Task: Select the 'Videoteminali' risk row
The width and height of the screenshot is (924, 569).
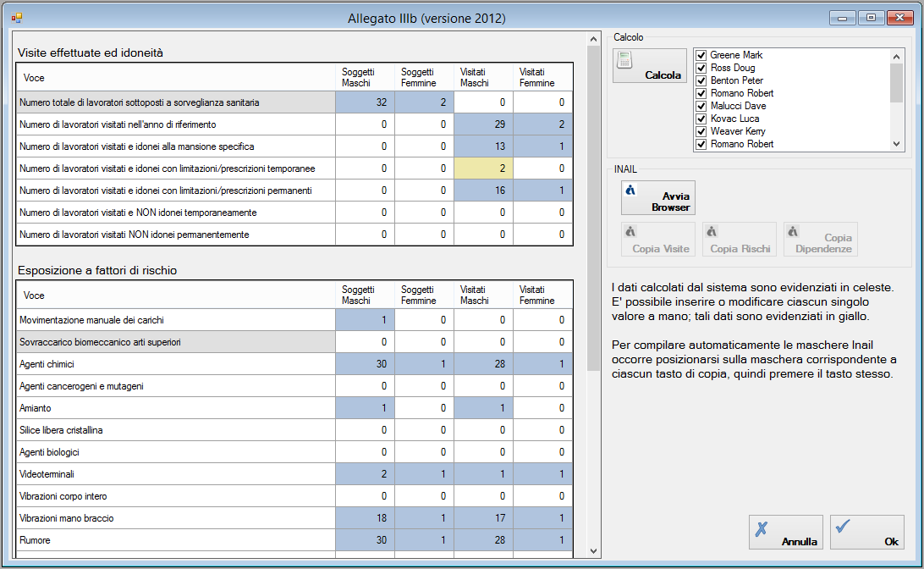Action: 294,474
